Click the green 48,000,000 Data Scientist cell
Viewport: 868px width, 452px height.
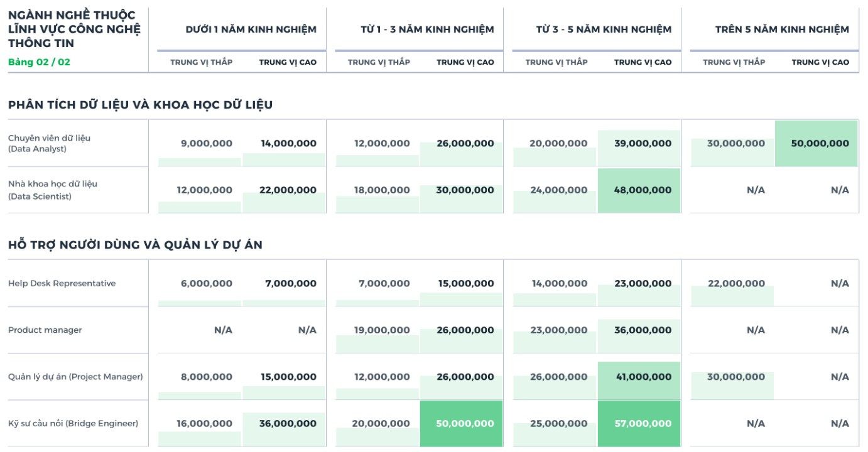click(639, 190)
